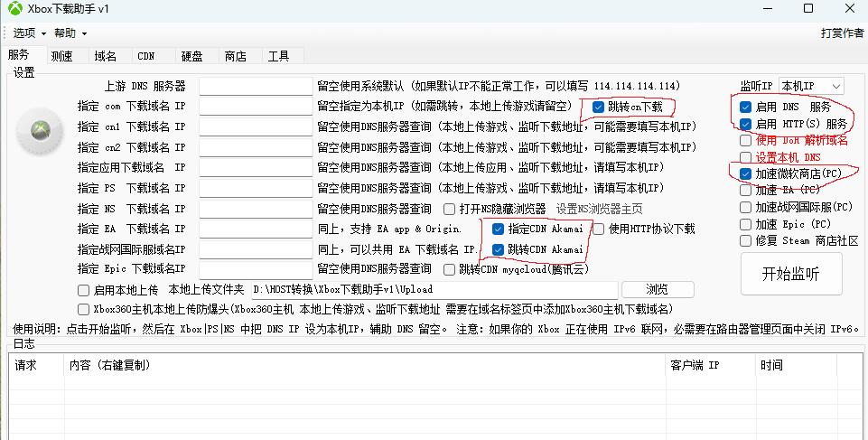Screen dimensions: 868x440
Task: Switch to the 域名 tab
Action: [105, 56]
